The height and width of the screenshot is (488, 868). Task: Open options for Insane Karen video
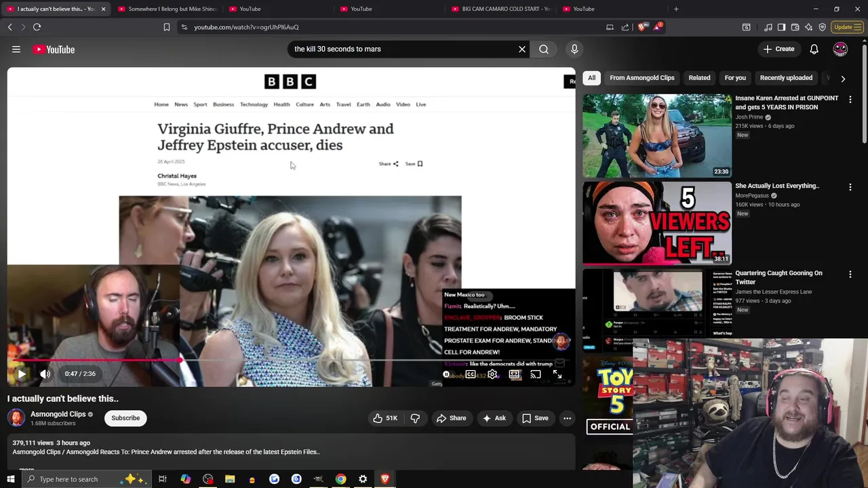850,100
